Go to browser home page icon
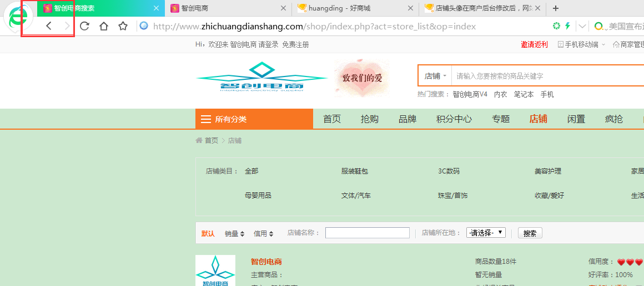Image resolution: width=644 pixels, height=286 pixels. [x=104, y=26]
